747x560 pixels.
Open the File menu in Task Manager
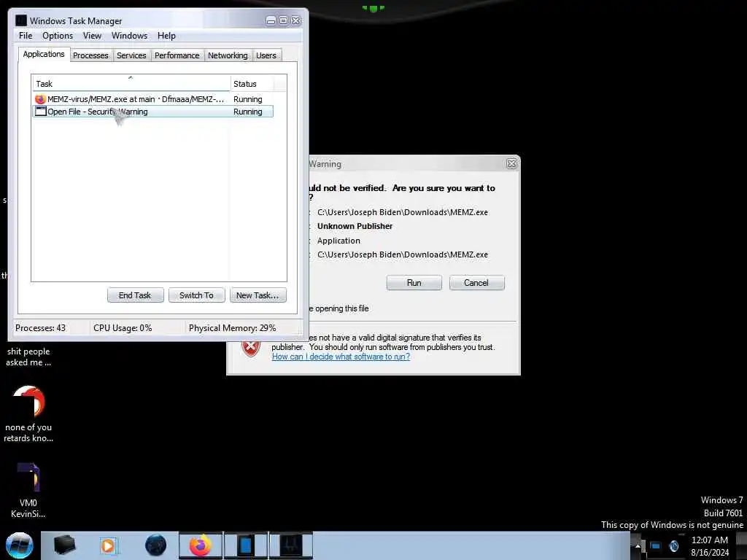point(26,36)
